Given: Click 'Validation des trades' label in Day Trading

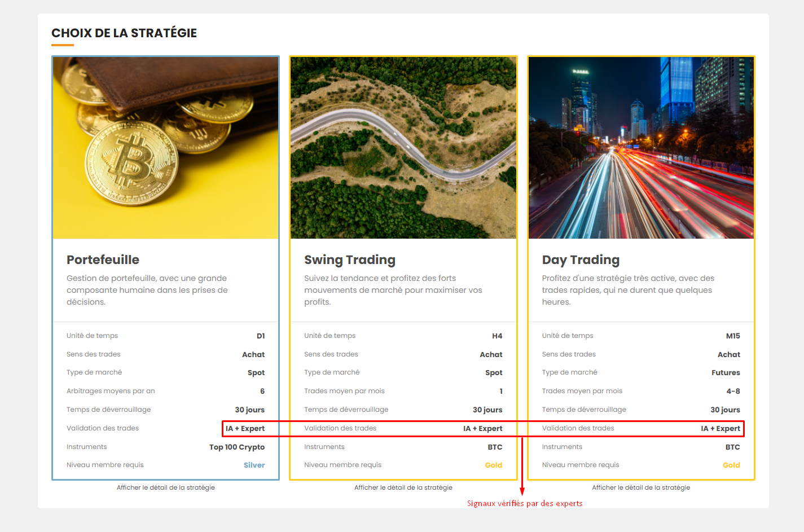Looking at the screenshot, I should click(578, 428).
